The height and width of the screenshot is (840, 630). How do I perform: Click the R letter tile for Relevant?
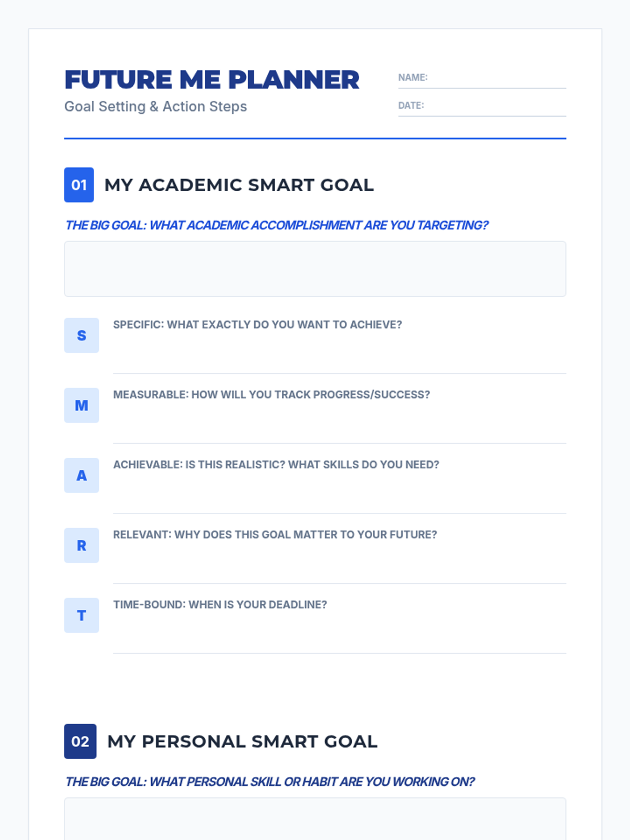pyautogui.click(x=81, y=545)
